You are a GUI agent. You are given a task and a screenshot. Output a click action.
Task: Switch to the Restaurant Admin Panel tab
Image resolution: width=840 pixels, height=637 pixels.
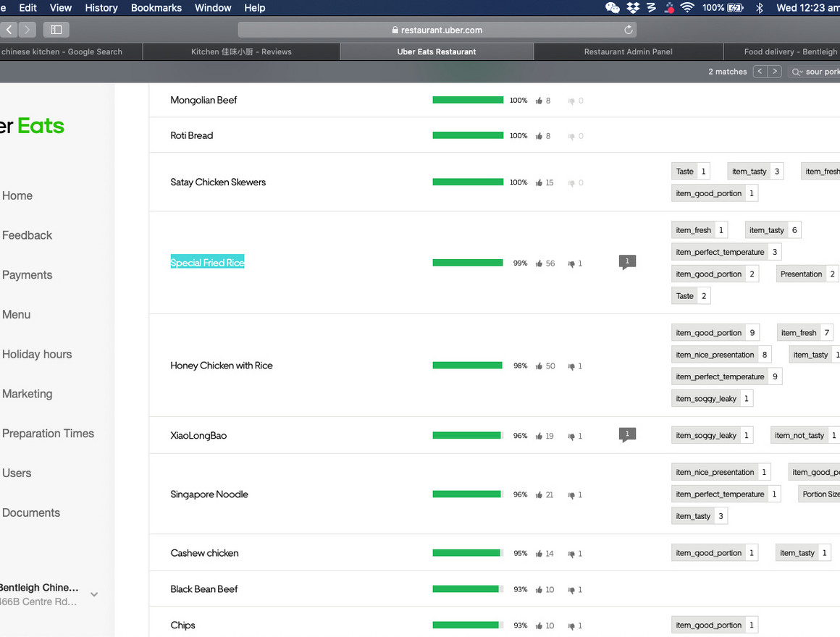coord(628,51)
